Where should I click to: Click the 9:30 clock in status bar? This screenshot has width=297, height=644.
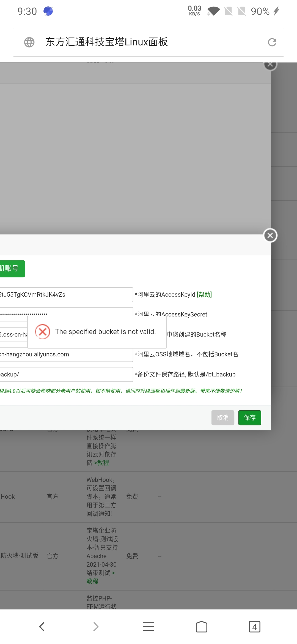point(27,11)
